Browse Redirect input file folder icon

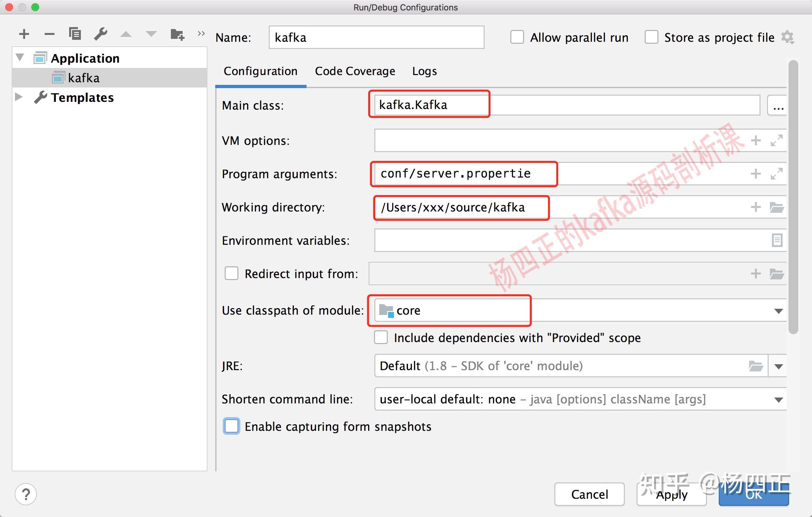777,274
